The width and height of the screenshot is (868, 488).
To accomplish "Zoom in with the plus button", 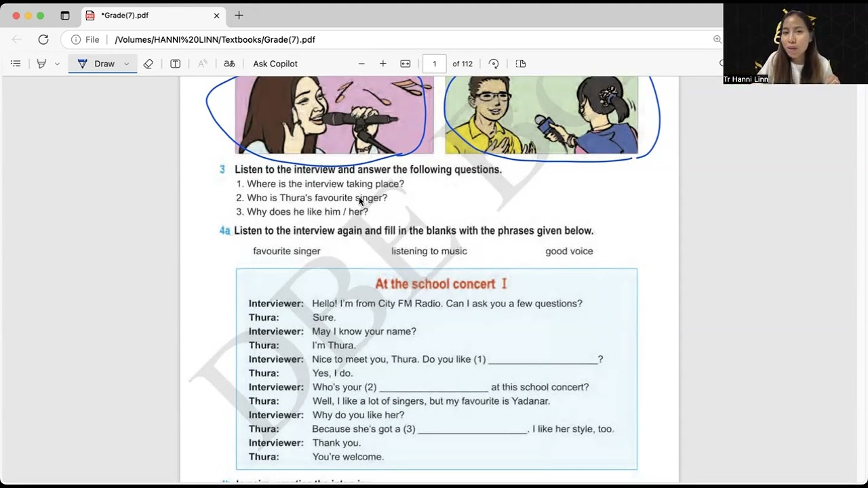I will pos(383,64).
